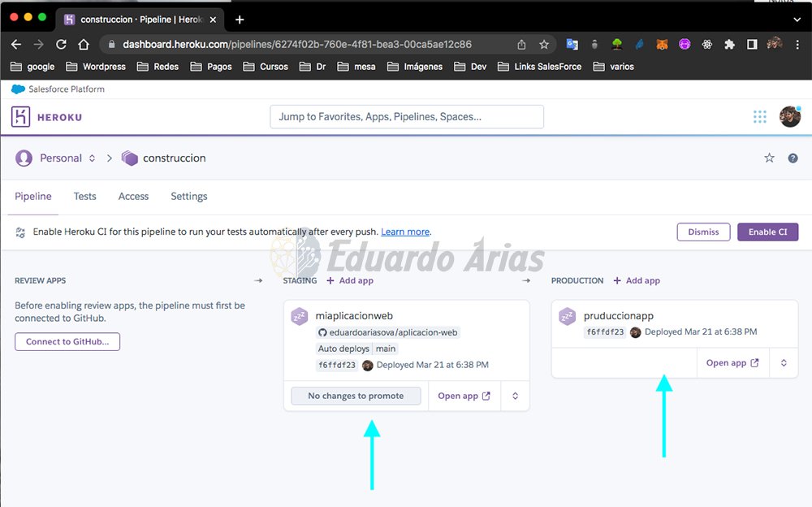
Task: Click the browser home icon
Action: point(84,45)
